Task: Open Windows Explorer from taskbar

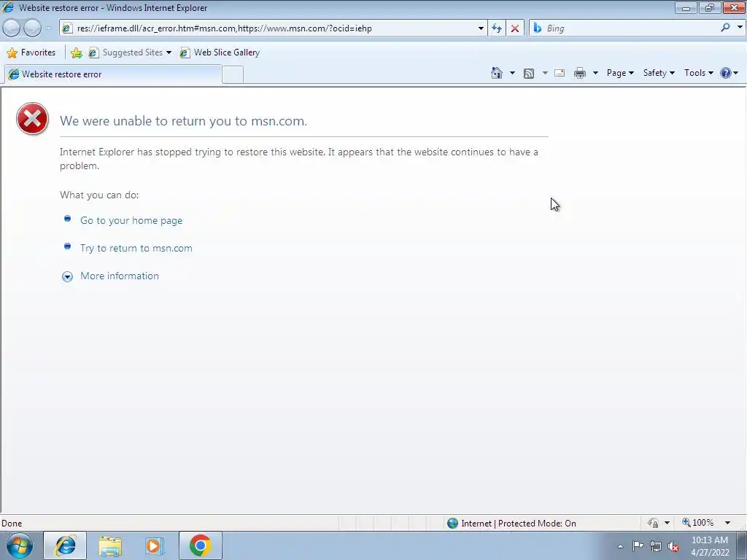Action: pos(110,545)
